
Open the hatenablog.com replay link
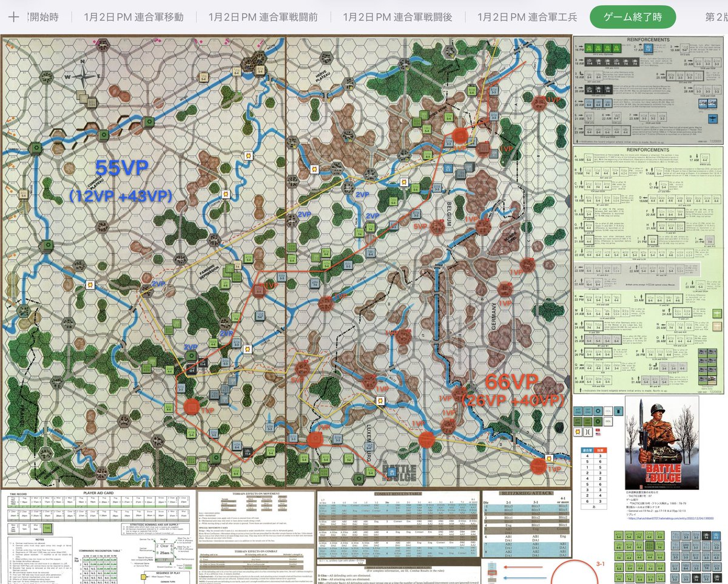[x=671, y=518]
